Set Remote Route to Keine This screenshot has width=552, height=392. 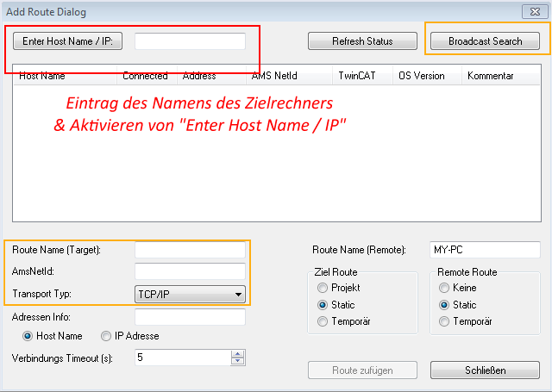445,288
